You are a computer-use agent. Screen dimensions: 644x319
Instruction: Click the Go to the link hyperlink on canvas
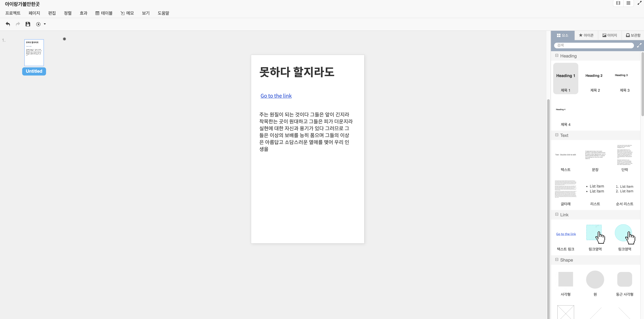(276, 96)
